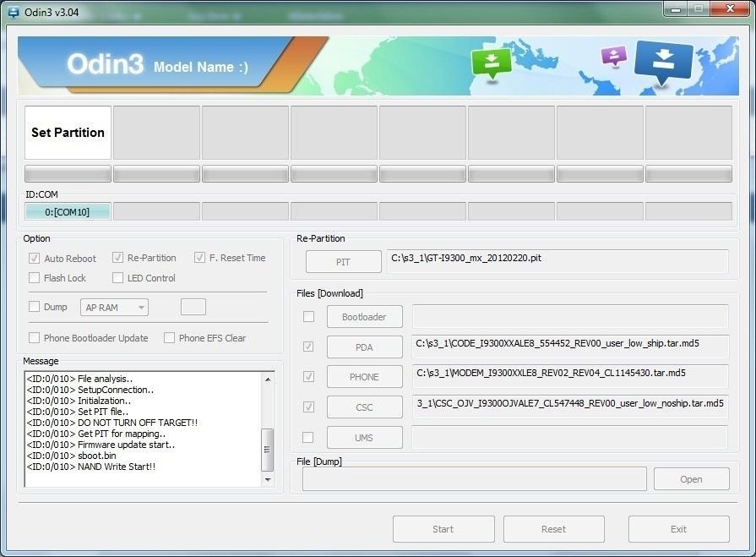
Task: Tick the checkbox beside UMS
Action: (x=307, y=438)
